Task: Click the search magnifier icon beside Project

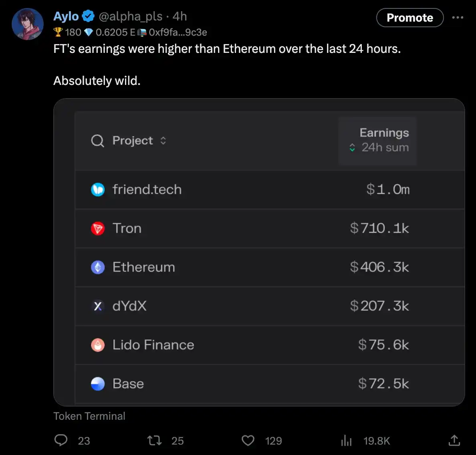Action: click(97, 141)
